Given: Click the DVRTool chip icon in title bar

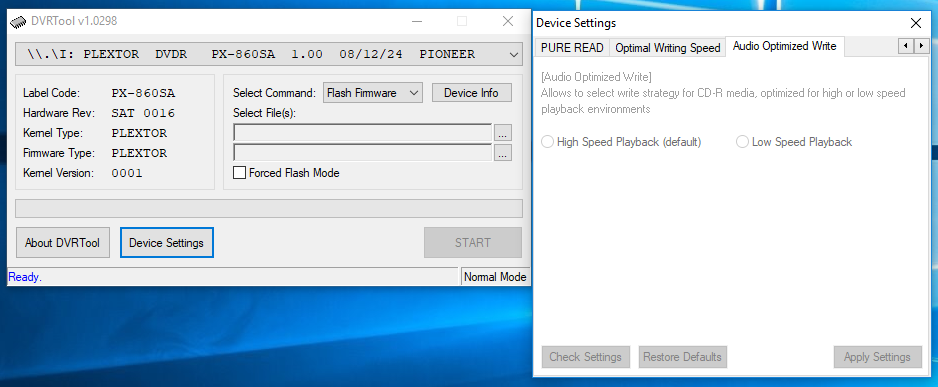Looking at the screenshot, I should pos(18,22).
